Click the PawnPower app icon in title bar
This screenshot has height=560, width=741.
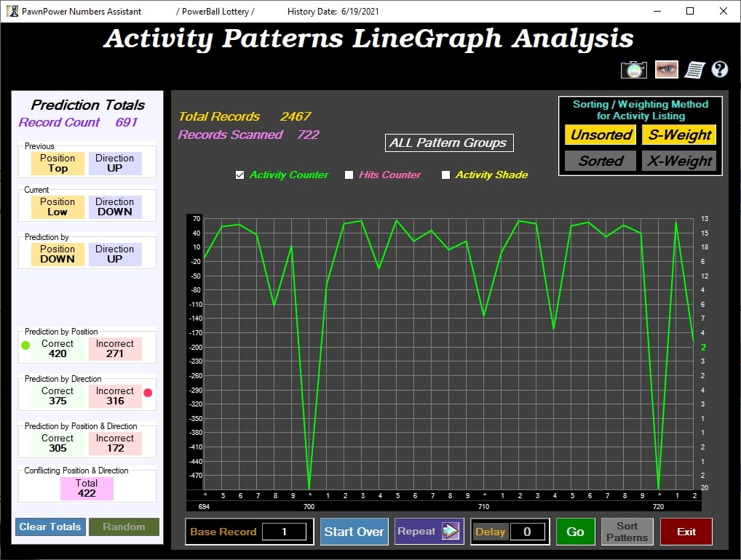click(12, 11)
